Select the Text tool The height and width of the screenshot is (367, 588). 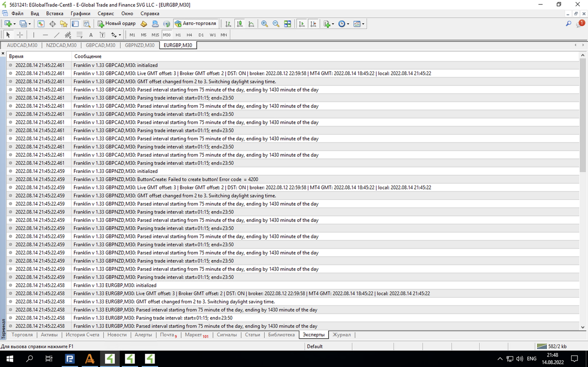[x=91, y=35]
